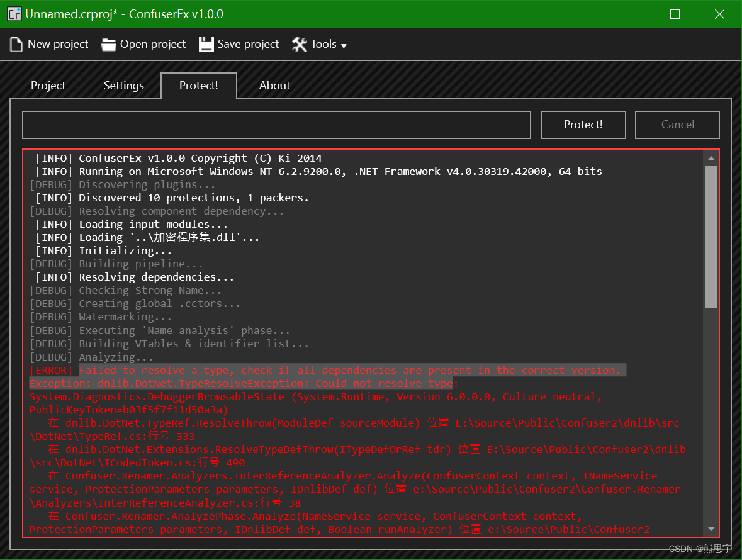
Task: Click stack trace line 'Confuser.Renamer.AnalyzePhase.Analyze'
Action: 315,517
